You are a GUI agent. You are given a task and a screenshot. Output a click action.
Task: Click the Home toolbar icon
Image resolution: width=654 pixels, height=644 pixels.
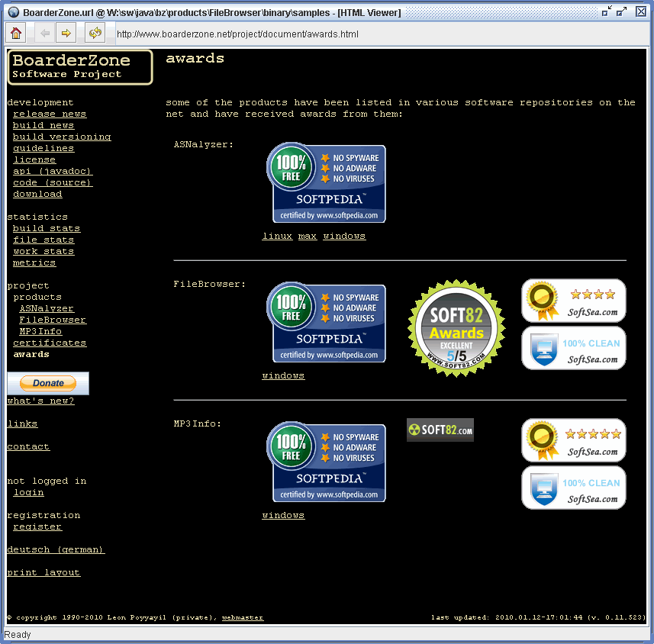[x=16, y=33]
